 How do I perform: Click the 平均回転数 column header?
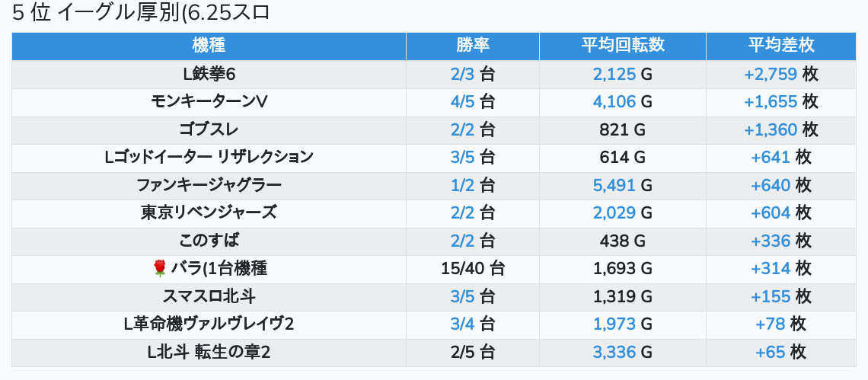point(623,46)
